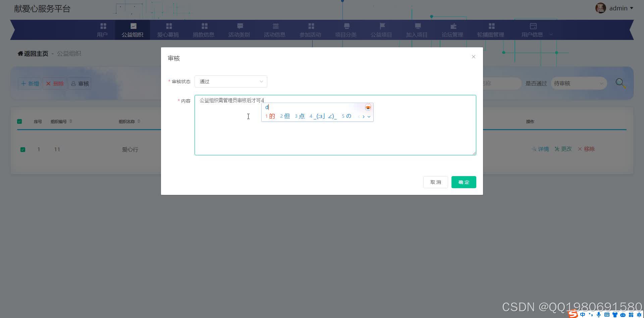Click the 确定 confirm button
Image resolution: width=644 pixels, height=318 pixels.
464,182
